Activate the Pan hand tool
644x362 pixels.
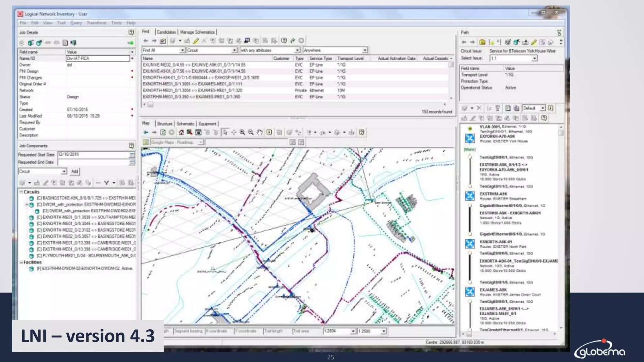(259, 133)
